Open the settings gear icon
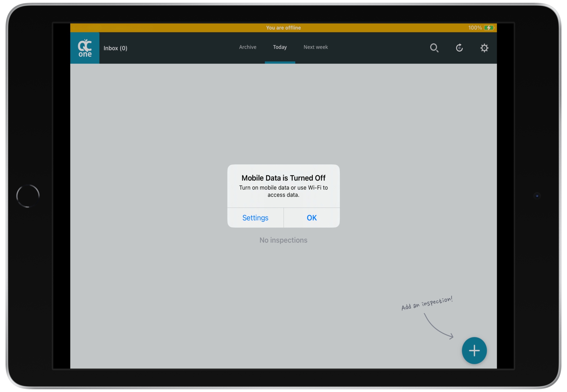The height and width of the screenshot is (392, 567). (x=484, y=48)
